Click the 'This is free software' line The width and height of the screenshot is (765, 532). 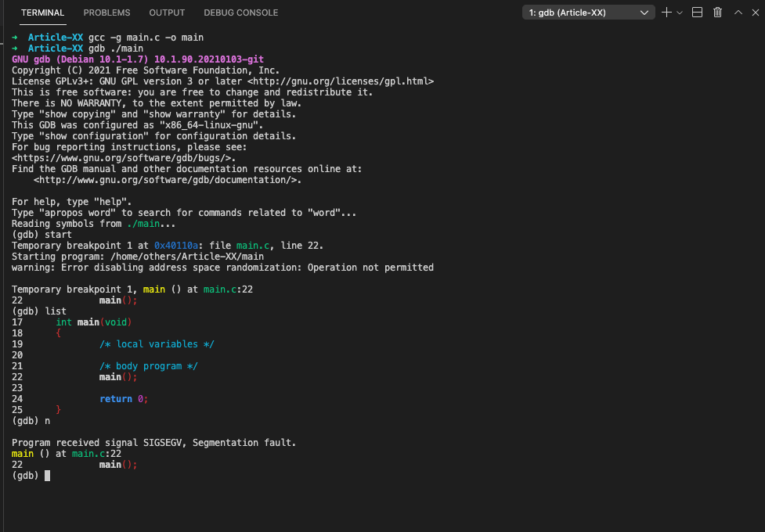(x=192, y=92)
